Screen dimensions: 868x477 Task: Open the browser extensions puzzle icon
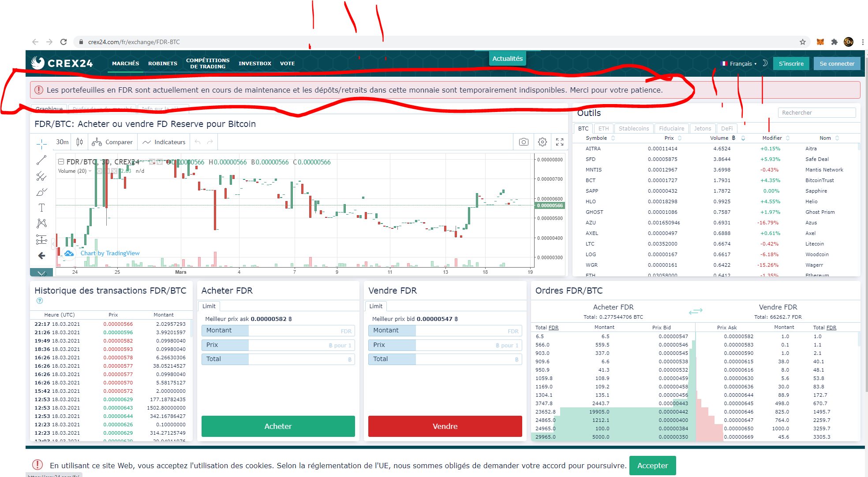[x=834, y=42]
